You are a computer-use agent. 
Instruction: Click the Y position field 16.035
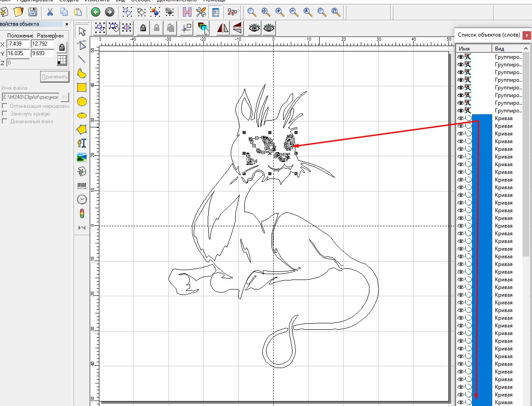pos(18,53)
